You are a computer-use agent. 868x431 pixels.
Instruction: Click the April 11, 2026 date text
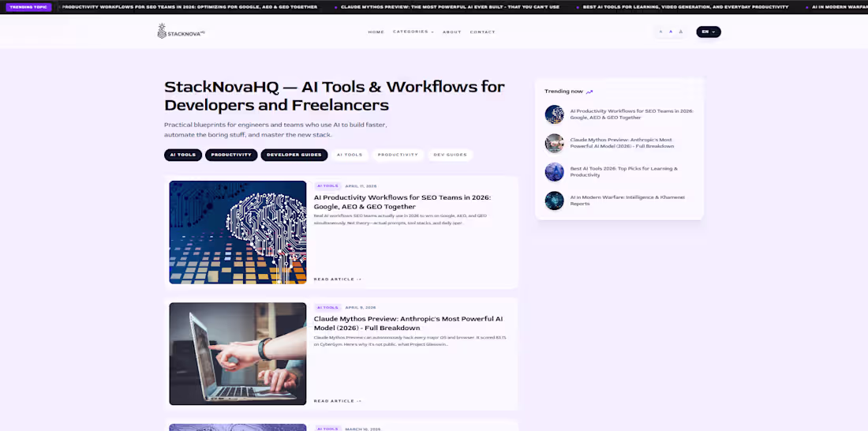point(361,186)
